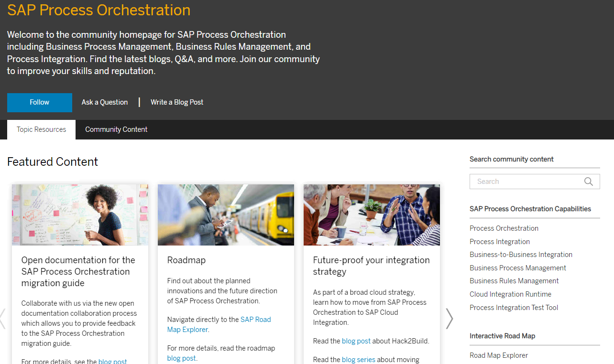Focus the Search community content field
The height and width of the screenshot is (364, 614).
(535, 182)
